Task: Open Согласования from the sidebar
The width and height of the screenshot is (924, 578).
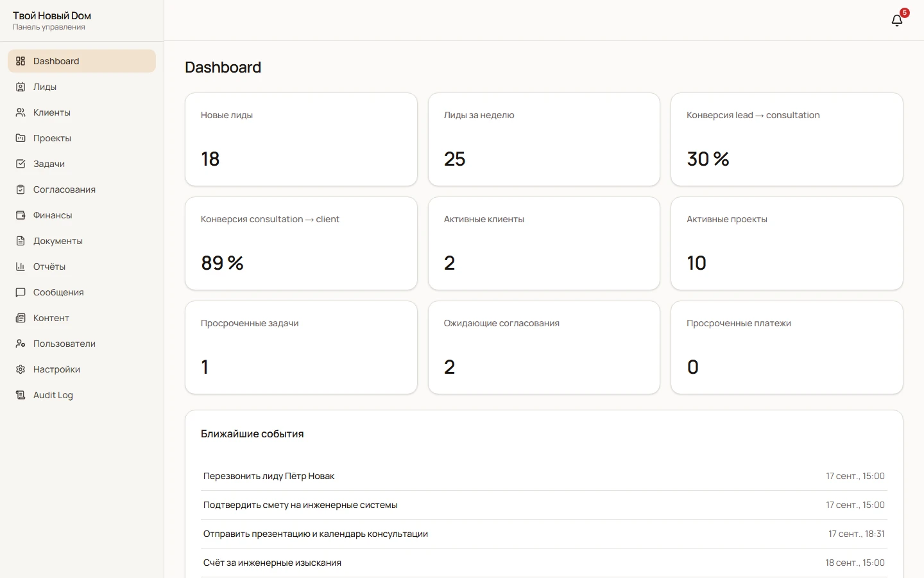Action: point(81,189)
